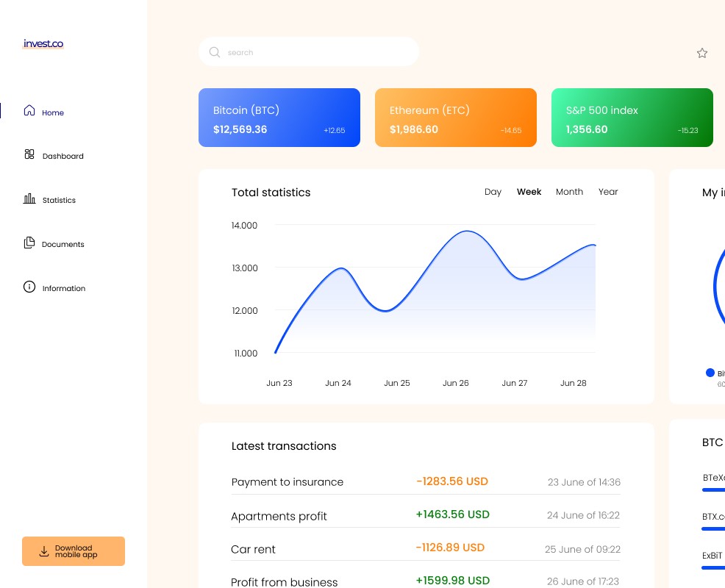
Task: Click the Jun 23 axis label
Action: point(279,383)
